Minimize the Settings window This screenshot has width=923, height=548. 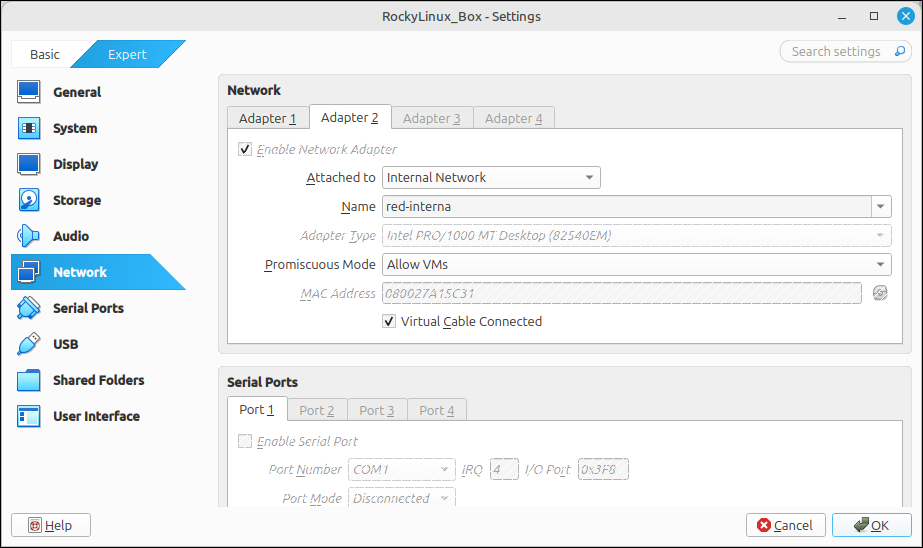coord(842,16)
